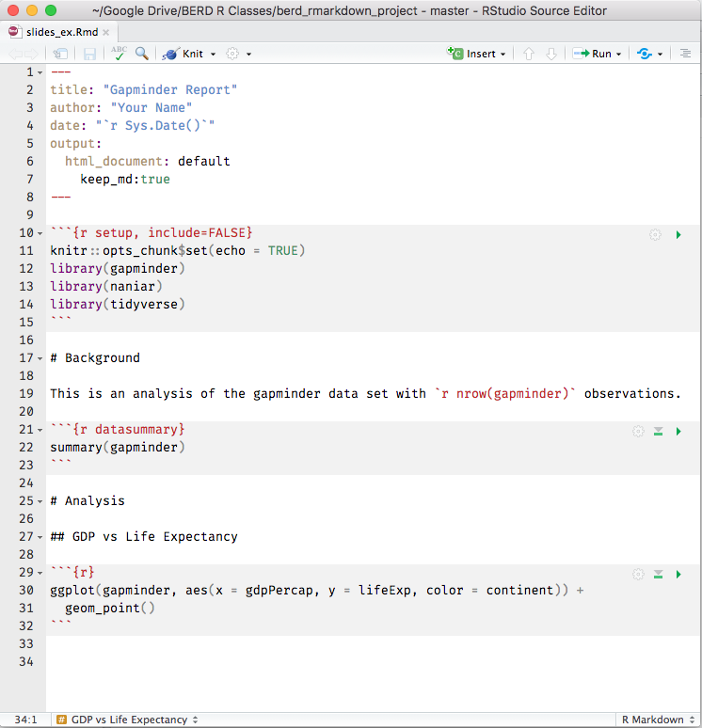Collapse Analysis section fold at line 25
The image size is (702, 728).
[40, 501]
